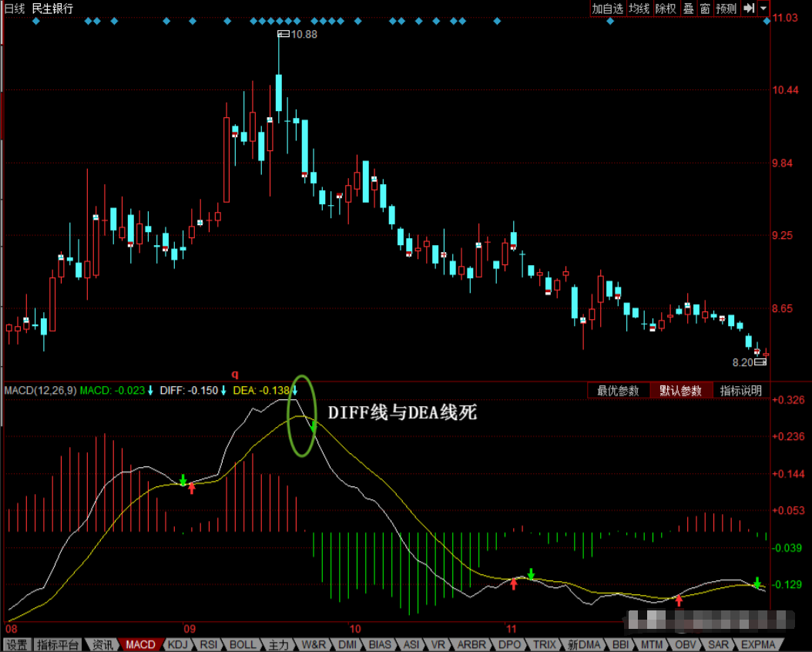Toggle 除权 ex-rights adjustment
The image size is (812, 652).
point(666,8)
